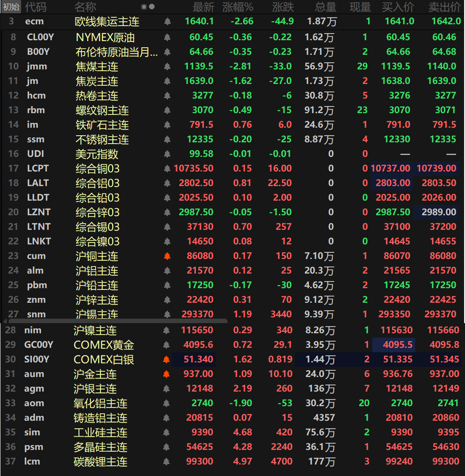This screenshot has width=465, height=476.
Task: Click the alert bell for 焦煤主连
Action: coord(166,66)
